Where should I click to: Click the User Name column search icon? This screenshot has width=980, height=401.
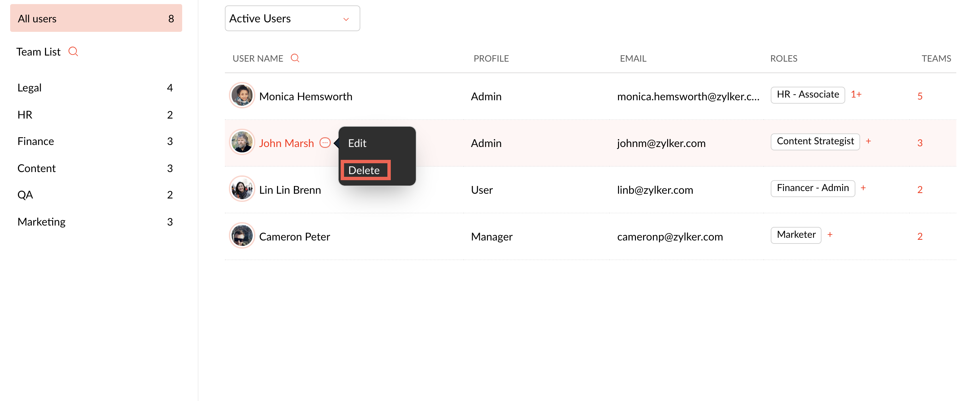click(295, 58)
